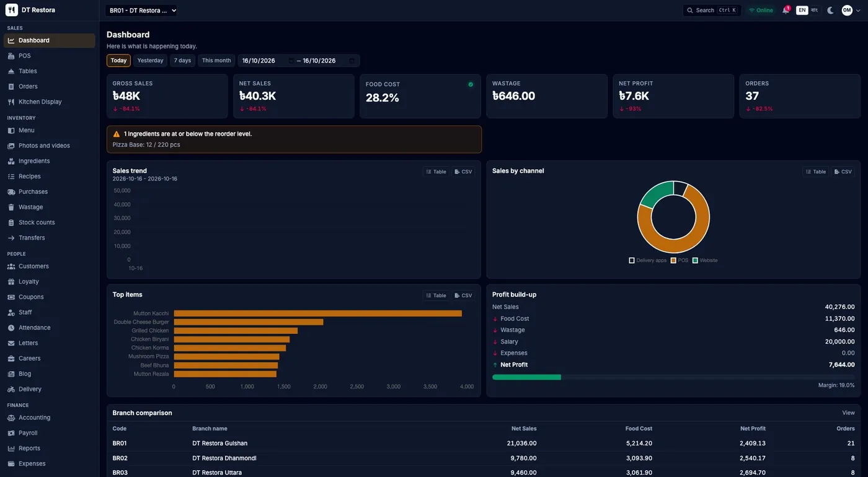This screenshot has height=477, width=868.
Task: Toggle Delivery apps series in legend
Action: point(648,260)
